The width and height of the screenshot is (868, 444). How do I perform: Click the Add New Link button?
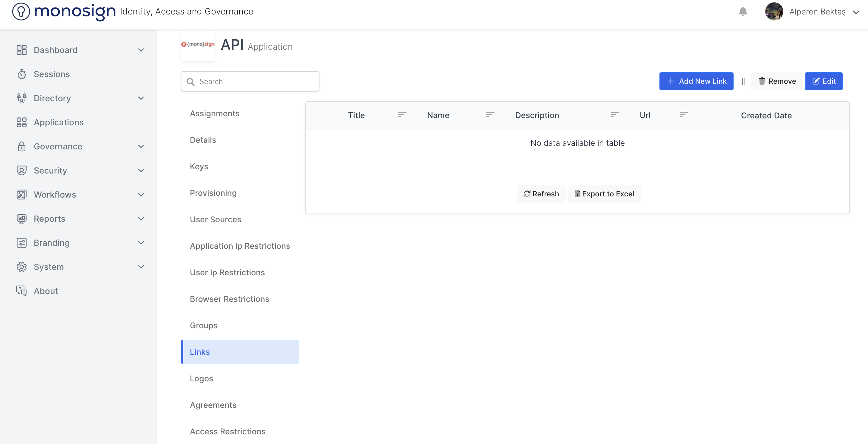(696, 81)
